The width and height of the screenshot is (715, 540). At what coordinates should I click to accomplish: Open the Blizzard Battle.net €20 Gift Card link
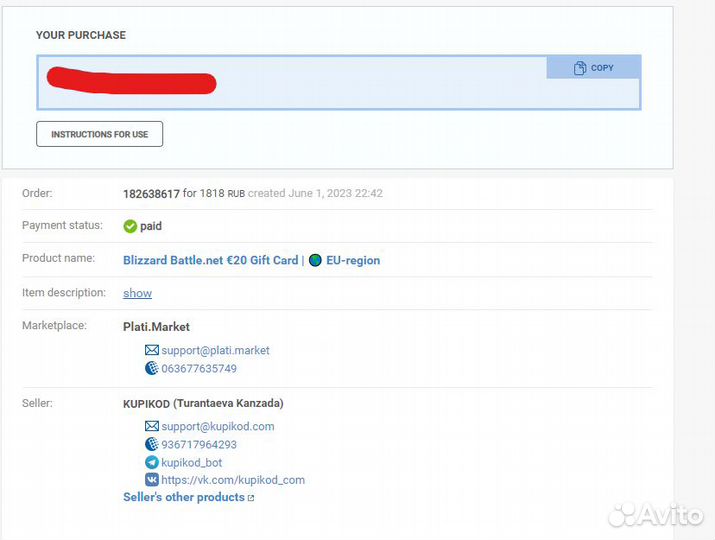[x=210, y=260]
